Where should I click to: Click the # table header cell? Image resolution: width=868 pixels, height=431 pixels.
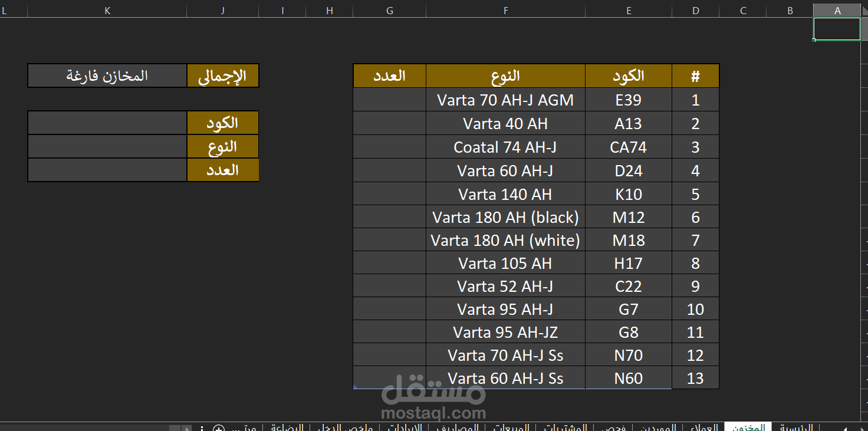(x=695, y=76)
